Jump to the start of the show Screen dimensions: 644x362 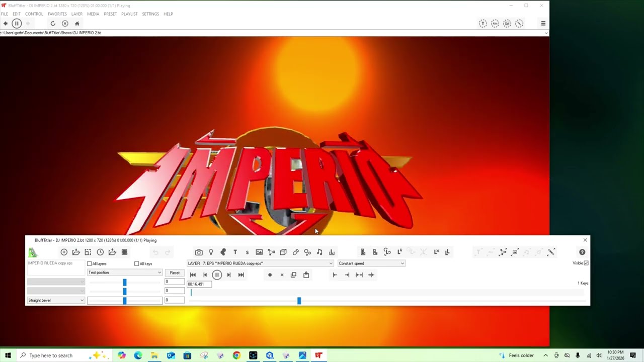coord(193,275)
